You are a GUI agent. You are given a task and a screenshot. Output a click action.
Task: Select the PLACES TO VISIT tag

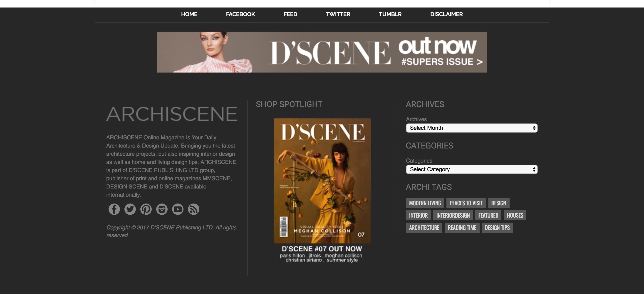click(x=466, y=203)
